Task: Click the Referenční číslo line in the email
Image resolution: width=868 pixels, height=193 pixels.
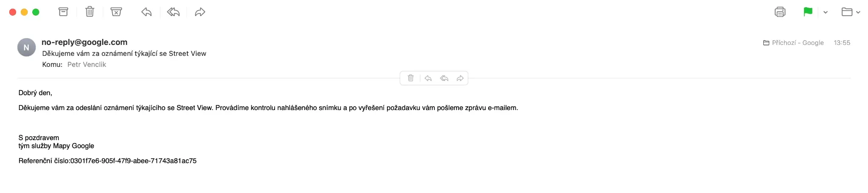Action: pyautogui.click(x=107, y=161)
